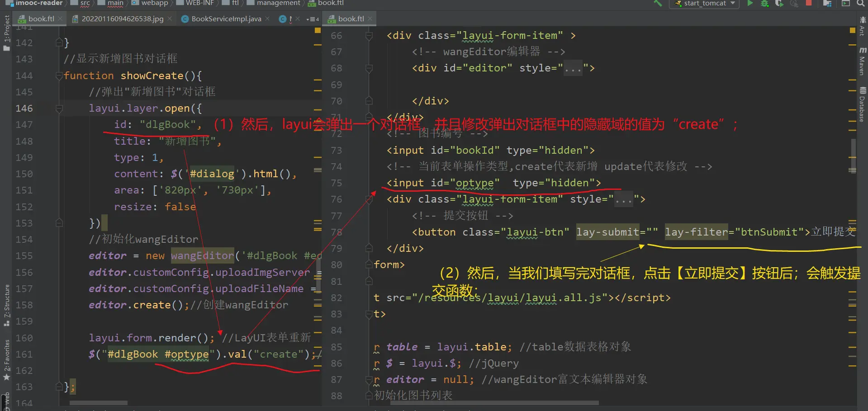
Task: Open Project Structure from the toolbar
Action: click(x=827, y=3)
